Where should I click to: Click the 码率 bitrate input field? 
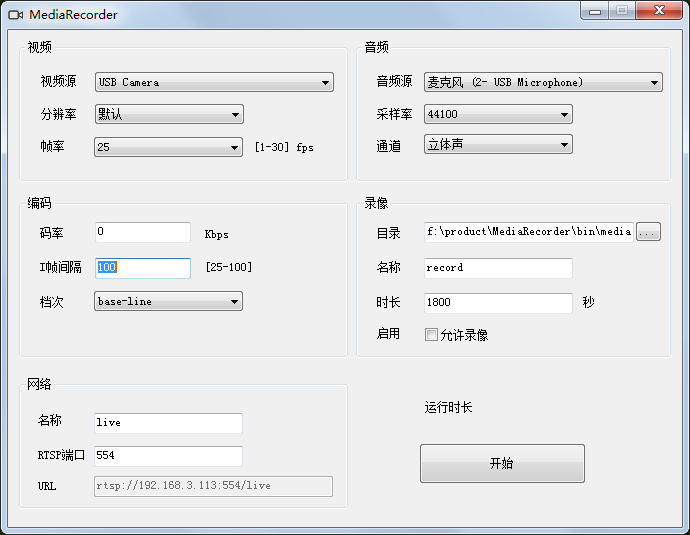(143, 233)
